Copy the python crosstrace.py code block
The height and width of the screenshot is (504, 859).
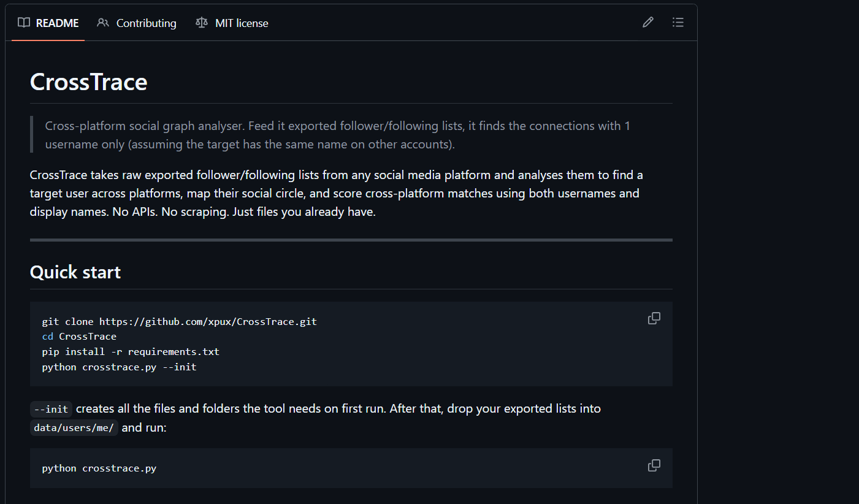[654, 465]
